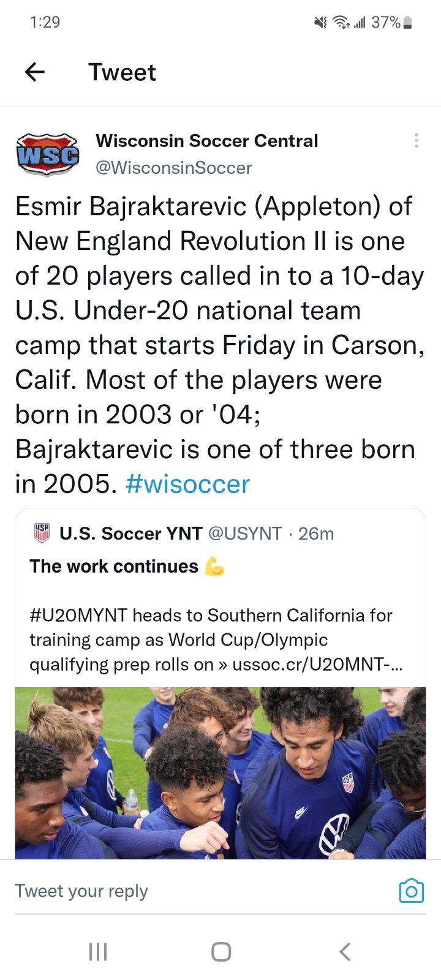Open the camera icon in reply bar
This screenshot has height=980, width=441.
click(x=411, y=891)
